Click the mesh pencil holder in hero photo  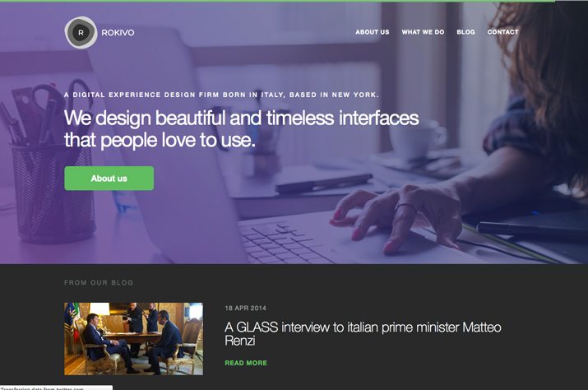click(x=53, y=193)
